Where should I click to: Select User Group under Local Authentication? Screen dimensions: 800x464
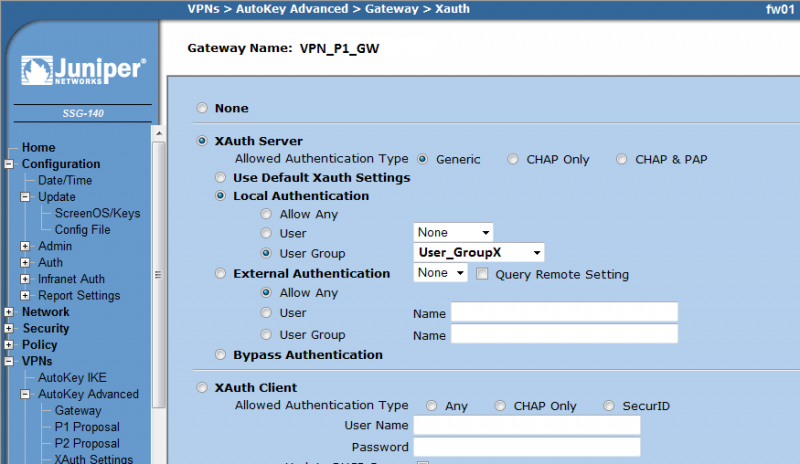[266, 253]
